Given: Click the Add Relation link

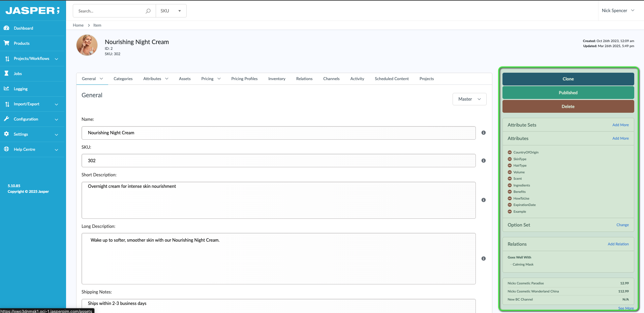Looking at the screenshot, I should tap(618, 244).
